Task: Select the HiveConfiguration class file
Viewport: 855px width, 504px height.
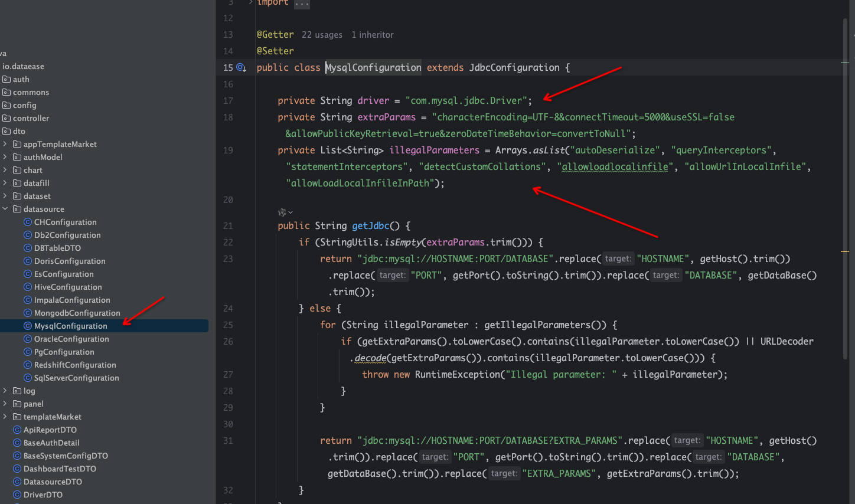Action: point(68,287)
